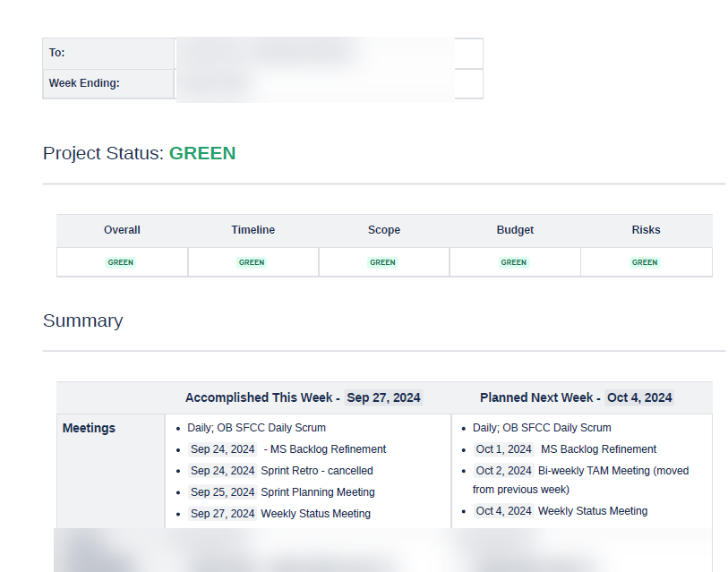Select the Budget column header
728x572 pixels.
[x=515, y=230]
